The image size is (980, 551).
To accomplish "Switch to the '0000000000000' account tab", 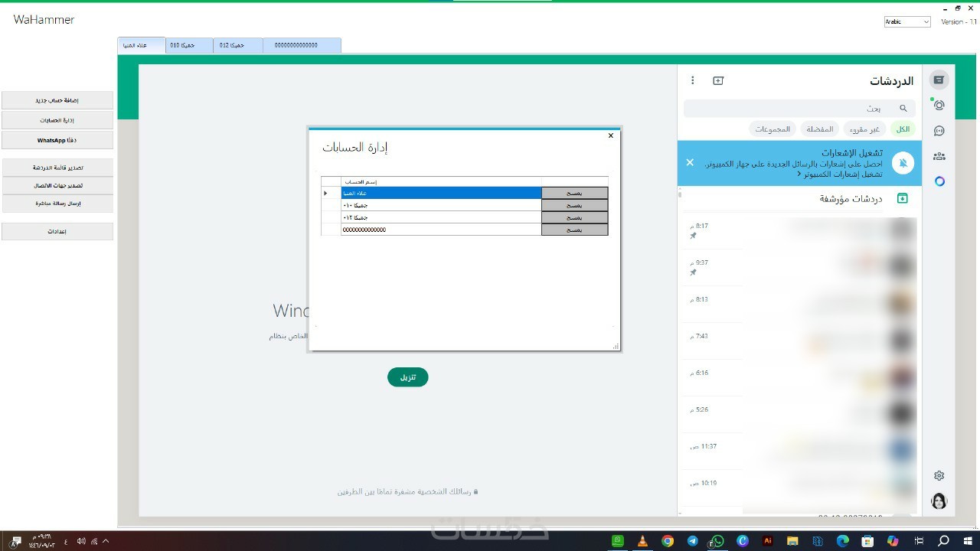I will [302, 46].
